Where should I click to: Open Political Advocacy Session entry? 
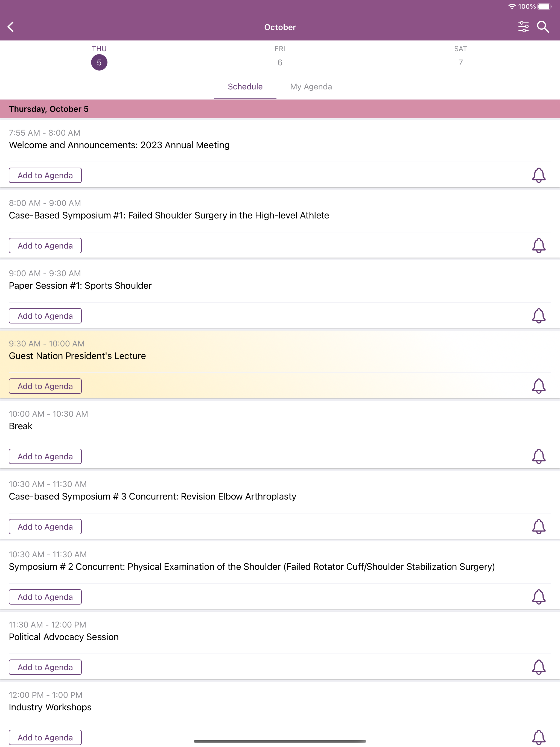[x=64, y=637]
